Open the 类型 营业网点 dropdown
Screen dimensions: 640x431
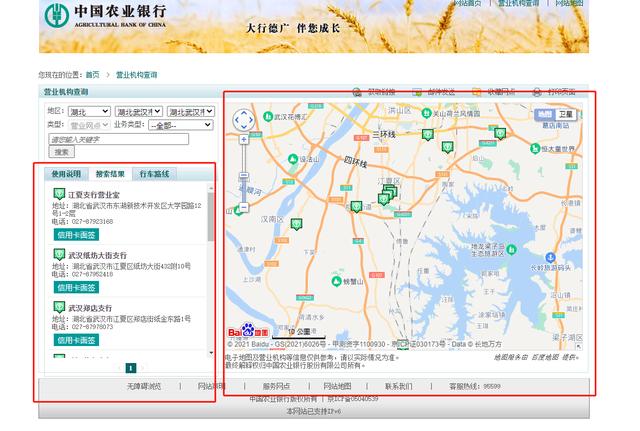pyautogui.click(x=89, y=125)
